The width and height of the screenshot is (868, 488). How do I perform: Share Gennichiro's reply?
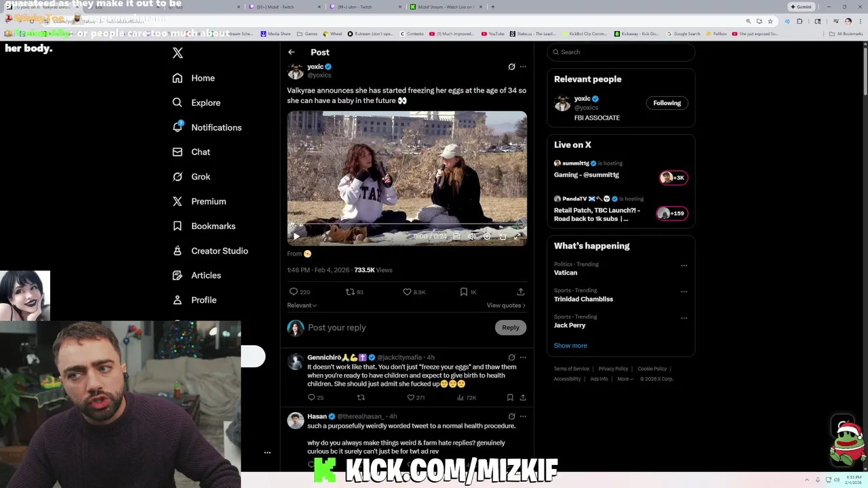coord(523,397)
